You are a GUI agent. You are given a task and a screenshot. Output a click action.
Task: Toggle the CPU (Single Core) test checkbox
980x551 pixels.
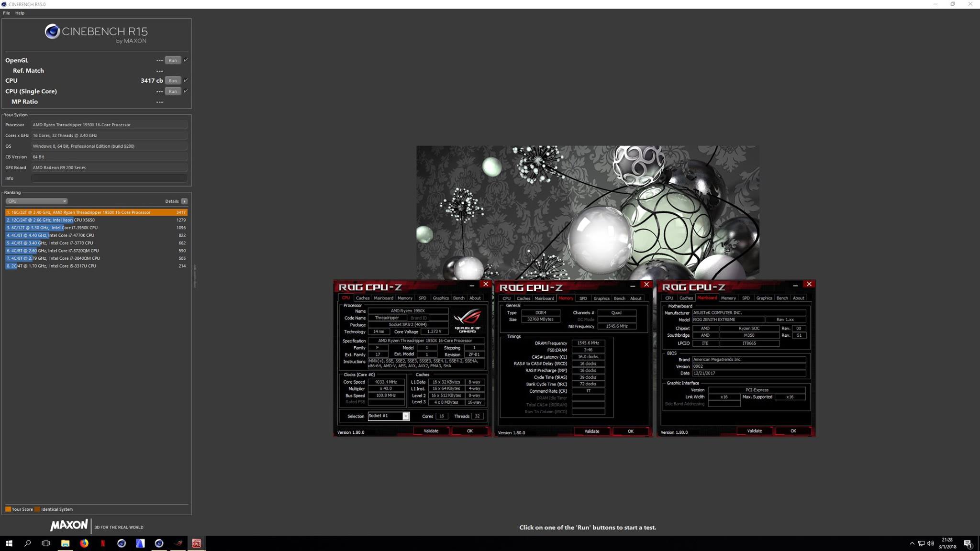tap(186, 90)
